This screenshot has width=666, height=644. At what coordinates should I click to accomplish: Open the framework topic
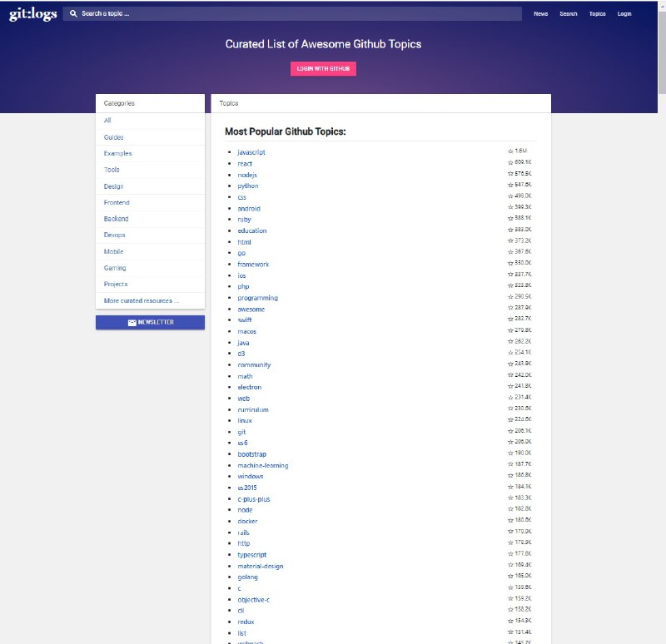(253, 264)
